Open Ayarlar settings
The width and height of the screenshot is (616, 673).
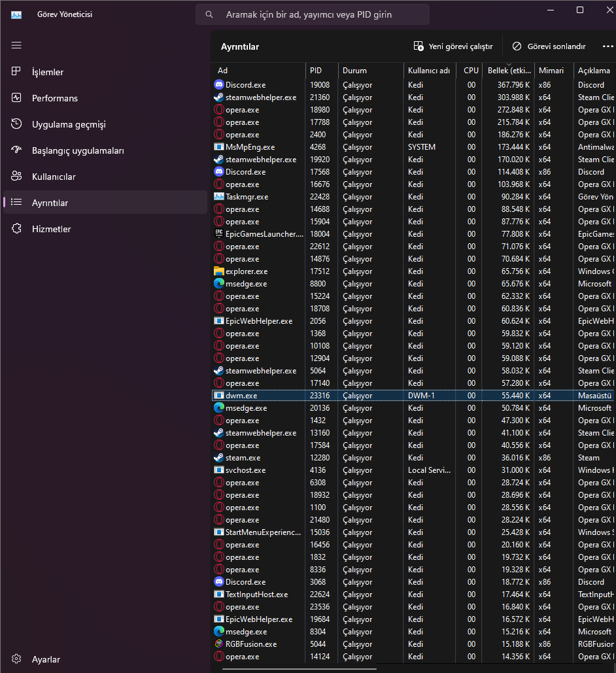coord(105,659)
